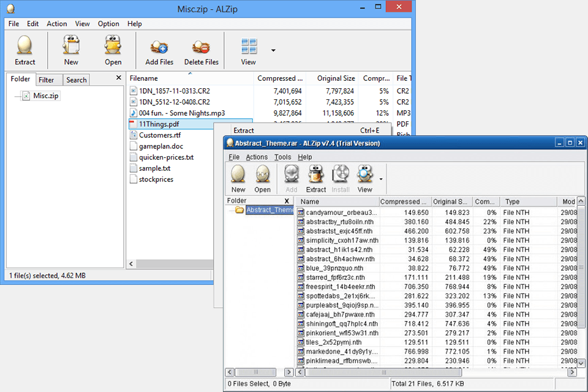Open View dropdown arrow in Abstract_Theme.rar toolbar
The image size is (588, 392).
381,179
